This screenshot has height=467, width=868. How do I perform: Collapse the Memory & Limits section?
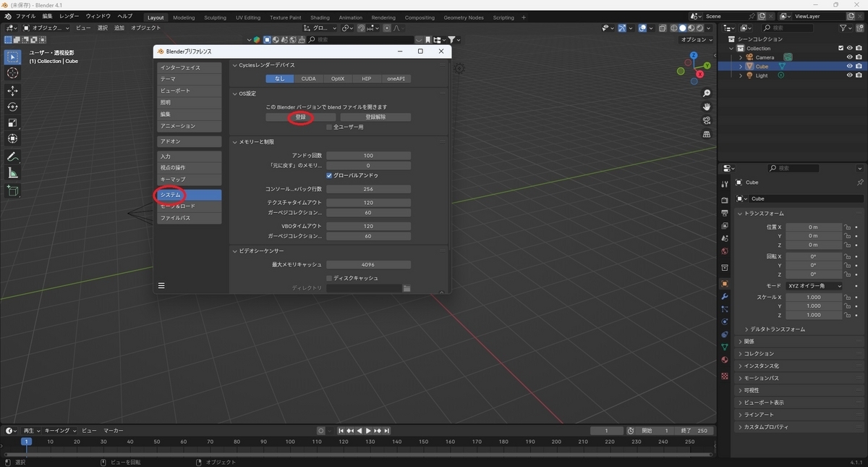pos(234,142)
